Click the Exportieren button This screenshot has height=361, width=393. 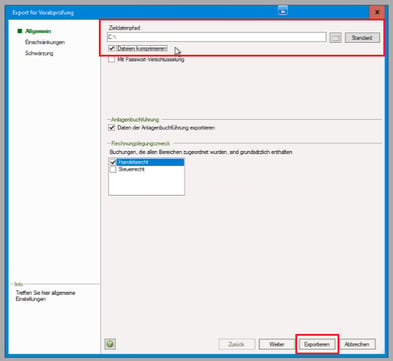pyautogui.click(x=317, y=344)
